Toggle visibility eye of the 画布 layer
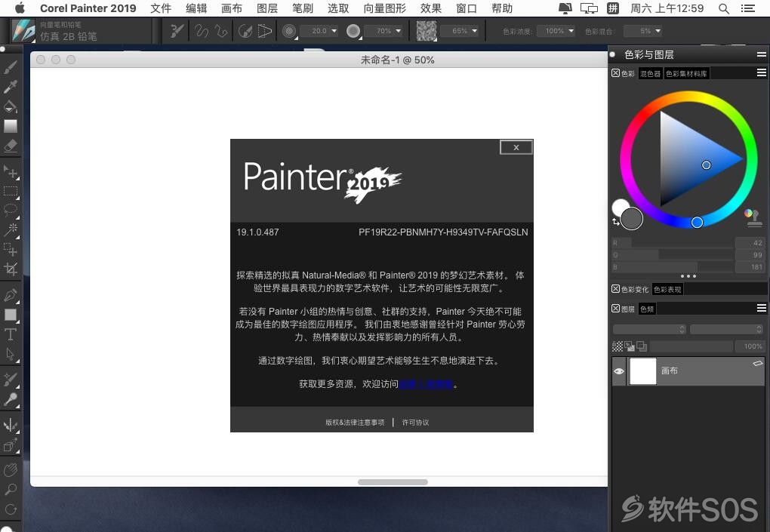 point(619,371)
